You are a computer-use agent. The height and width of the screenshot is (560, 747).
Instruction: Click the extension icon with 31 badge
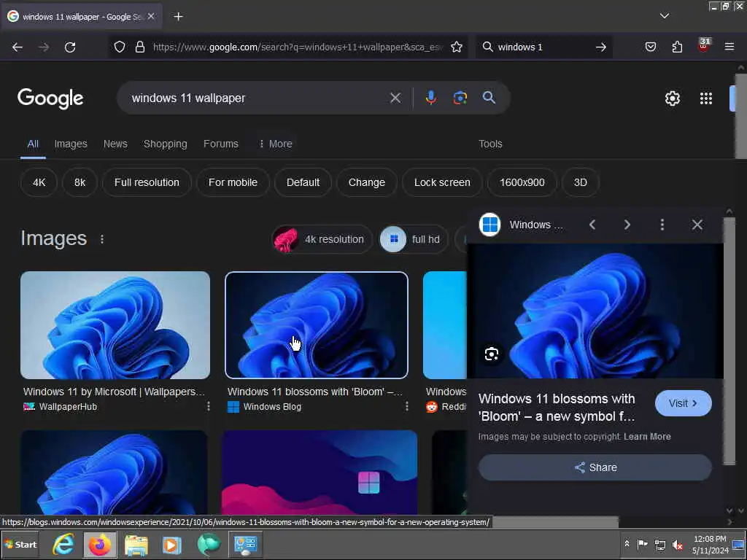click(x=704, y=46)
